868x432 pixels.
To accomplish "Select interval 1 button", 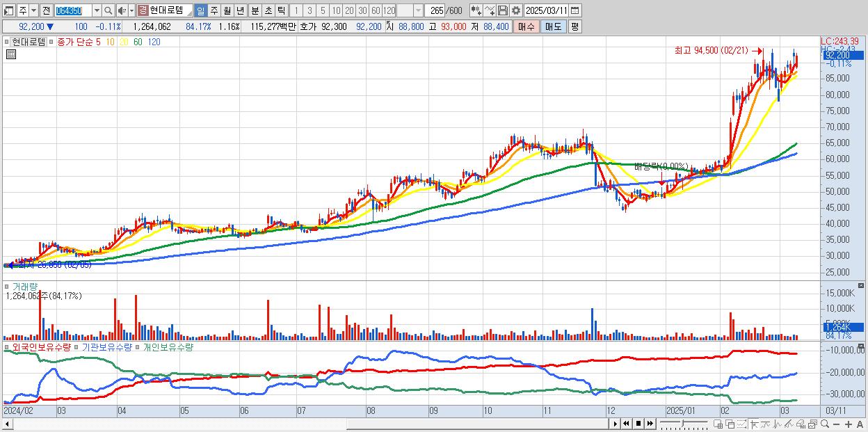I will coord(296,10).
